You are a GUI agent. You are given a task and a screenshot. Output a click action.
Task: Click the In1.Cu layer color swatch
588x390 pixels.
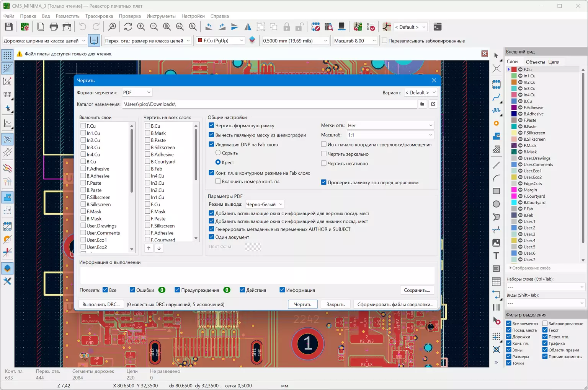click(514, 76)
